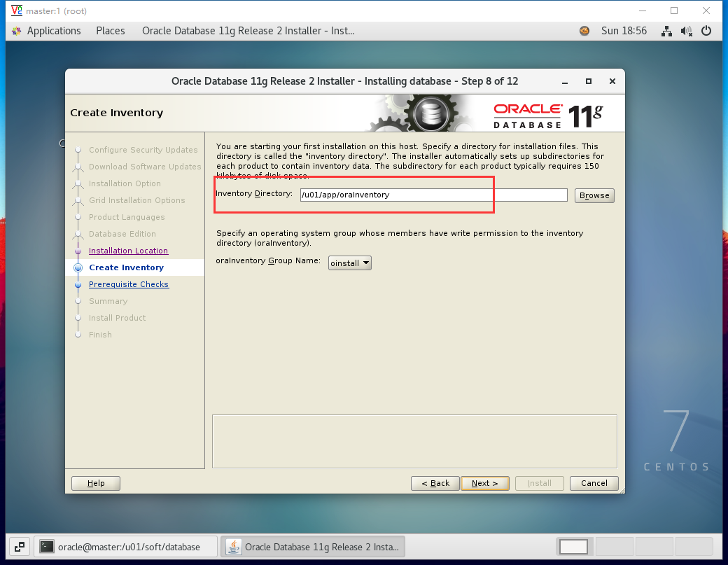Click the Download Software Updates step
This screenshot has width=728, height=565.
(145, 167)
